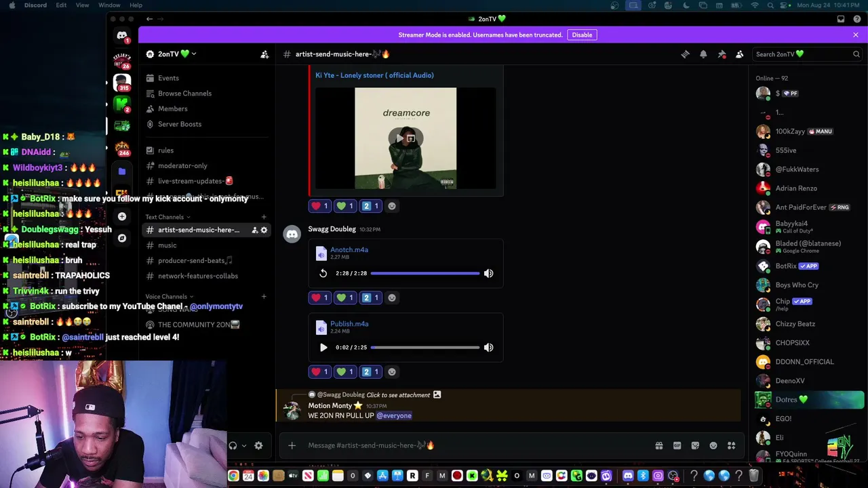The image size is (868, 488).
Task: Toggle green heart reaction on Anotch.m4a
Action: click(x=345, y=298)
